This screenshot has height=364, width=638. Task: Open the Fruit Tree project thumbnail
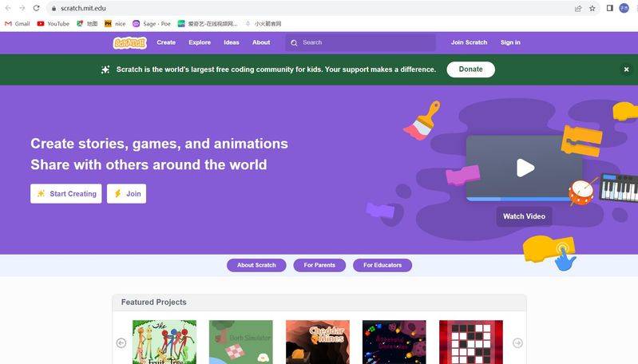(164, 342)
